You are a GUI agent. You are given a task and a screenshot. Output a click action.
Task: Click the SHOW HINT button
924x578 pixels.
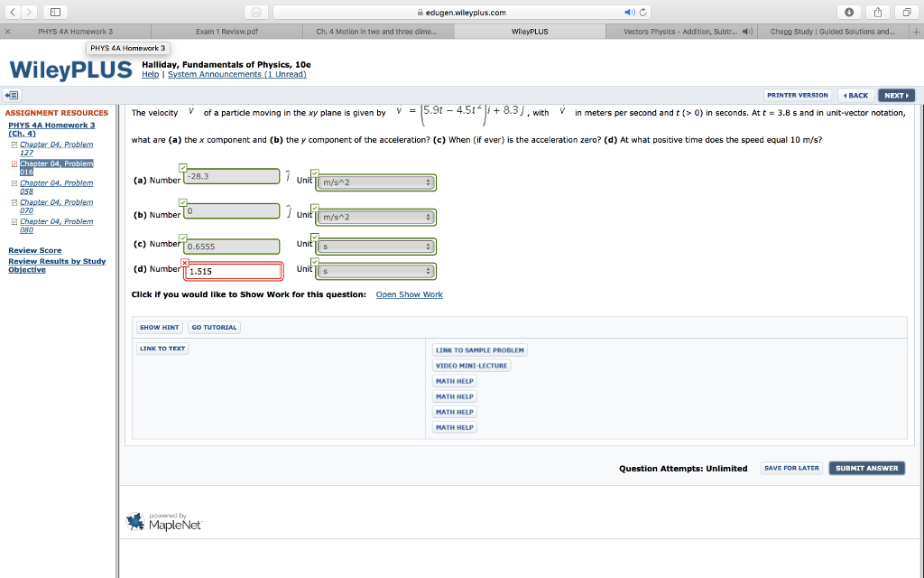pyautogui.click(x=159, y=327)
